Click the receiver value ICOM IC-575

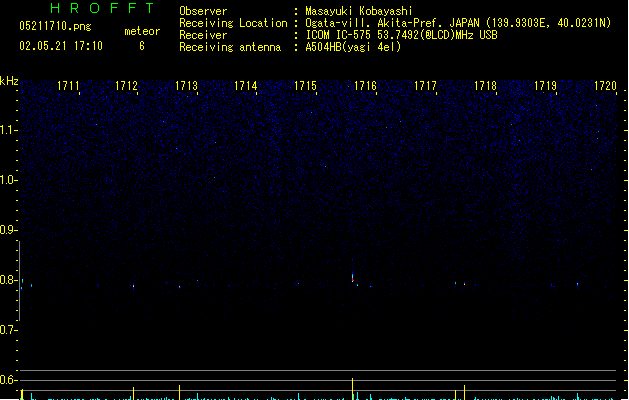pos(402,35)
